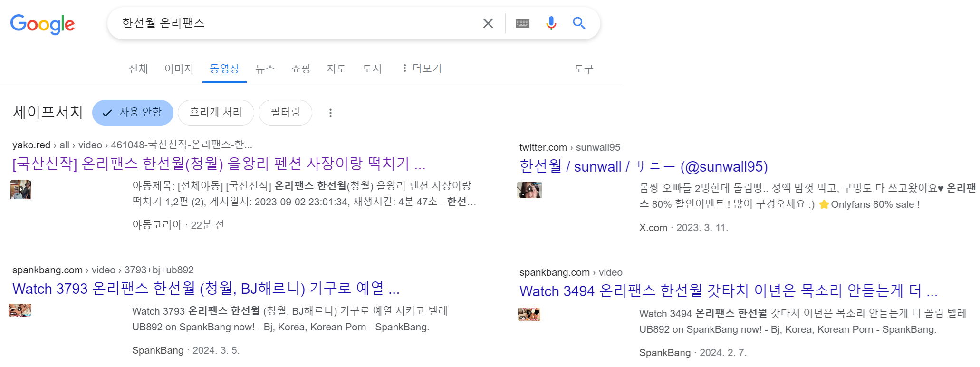The width and height of the screenshot is (980, 367).
Task: Select the 동영상 tab
Action: 224,69
